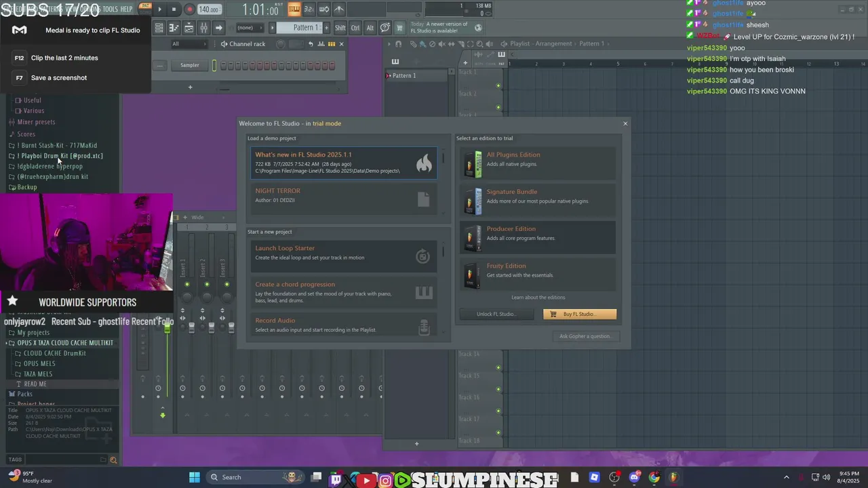Open the Piano roll view icon
This screenshot has height=488, width=868.
pyautogui.click(x=174, y=28)
